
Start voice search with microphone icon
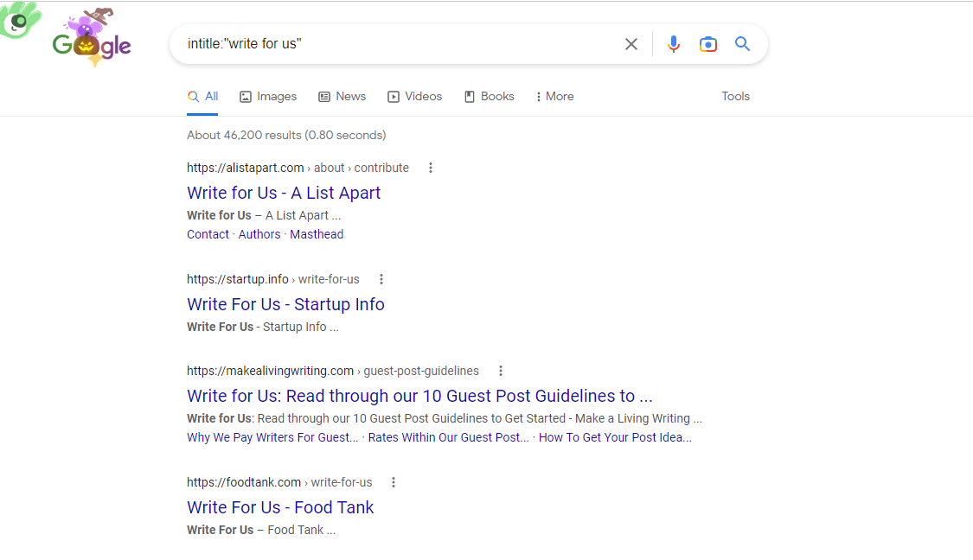pyautogui.click(x=674, y=44)
